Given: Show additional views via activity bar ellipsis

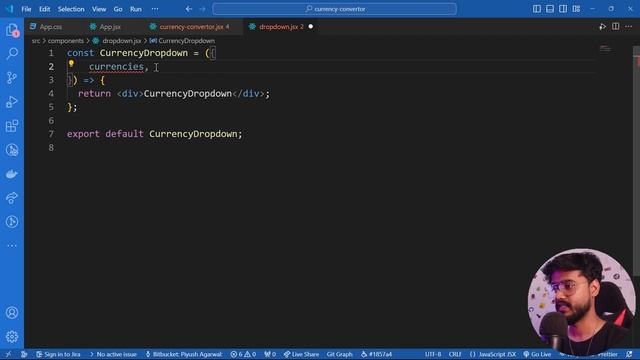Looking at the screenshot, I should pos(12,246).
